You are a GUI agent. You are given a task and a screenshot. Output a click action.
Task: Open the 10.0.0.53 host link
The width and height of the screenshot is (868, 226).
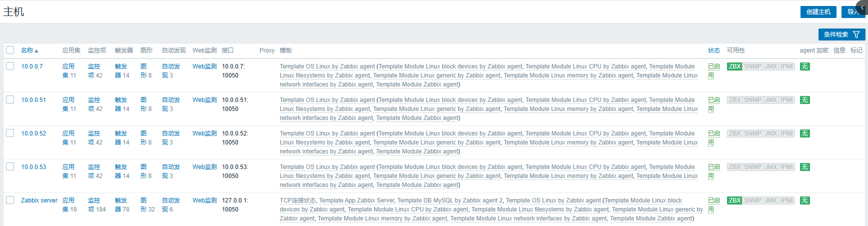[33, 167]
